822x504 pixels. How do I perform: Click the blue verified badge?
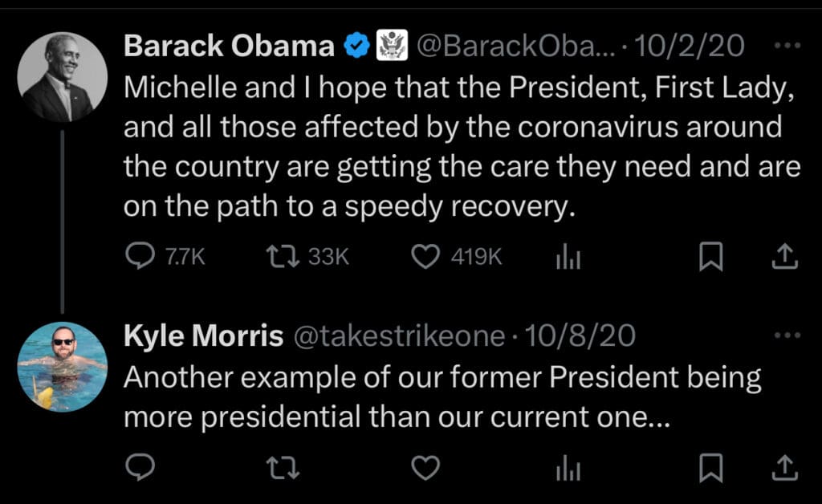coord(356,47)
